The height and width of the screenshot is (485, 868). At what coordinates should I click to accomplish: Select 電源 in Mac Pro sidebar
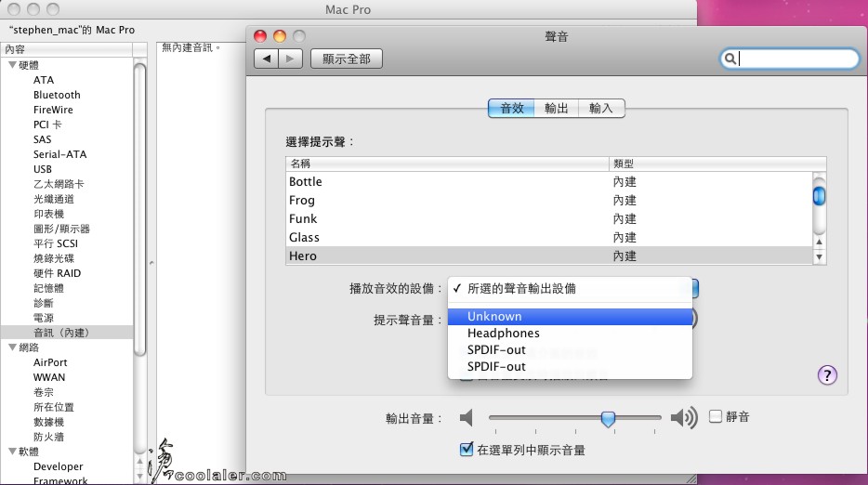pyautogui.click(x=44, y=318)
